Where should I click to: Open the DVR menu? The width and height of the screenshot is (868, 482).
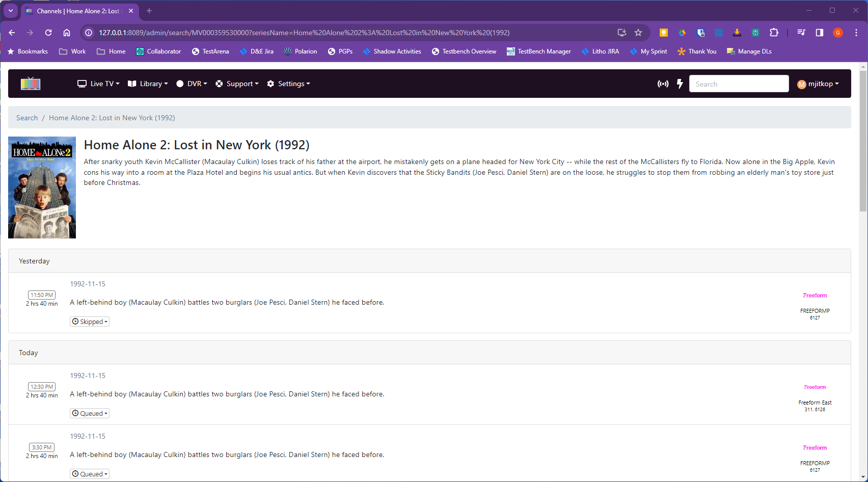click(192, 84)
